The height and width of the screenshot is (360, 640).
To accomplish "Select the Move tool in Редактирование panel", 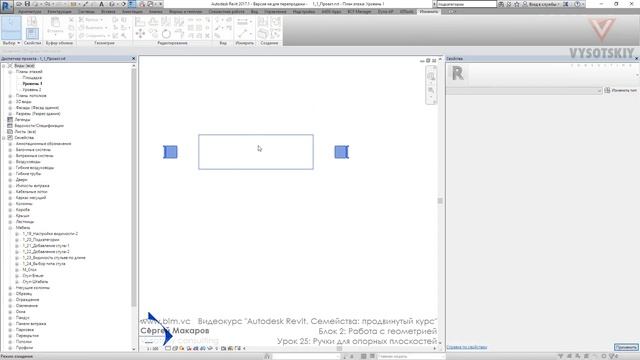I will tap(140, 33).
